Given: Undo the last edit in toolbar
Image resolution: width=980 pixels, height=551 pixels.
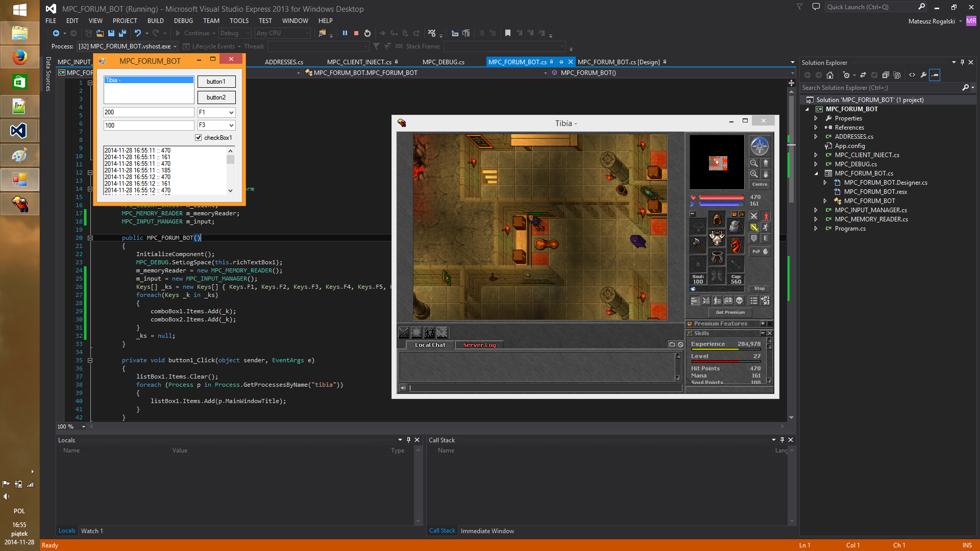Looking at the screenshot, I should pos(137,33).
